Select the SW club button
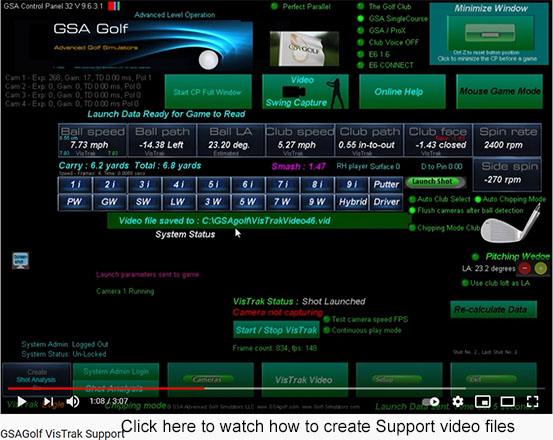 (144, 202)
